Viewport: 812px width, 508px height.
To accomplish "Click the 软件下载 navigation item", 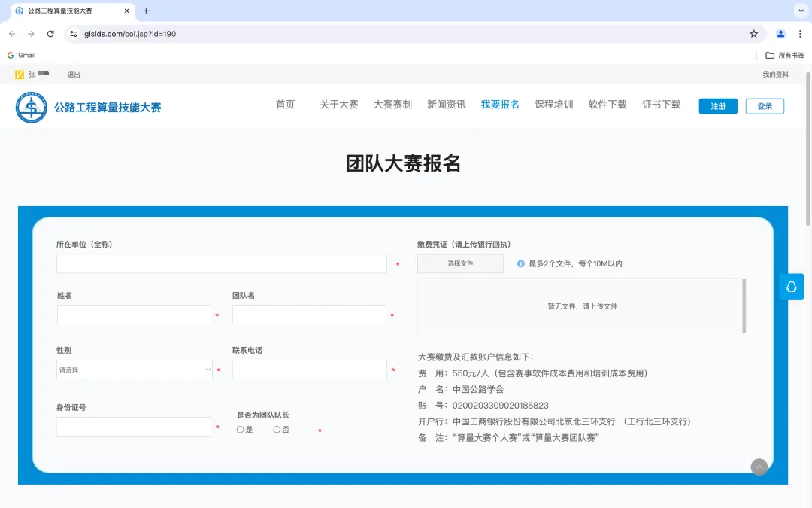I will click(x=607, y=105).
